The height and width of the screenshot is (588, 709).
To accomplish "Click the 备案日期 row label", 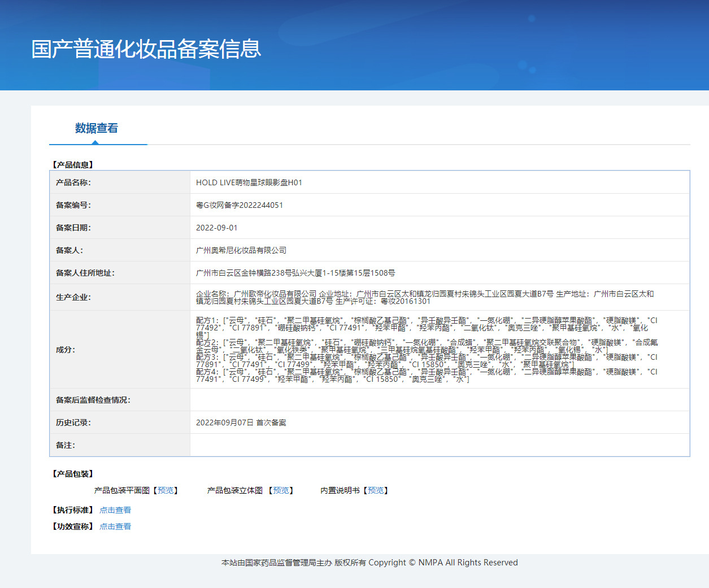I will click(x=73, y=228).
